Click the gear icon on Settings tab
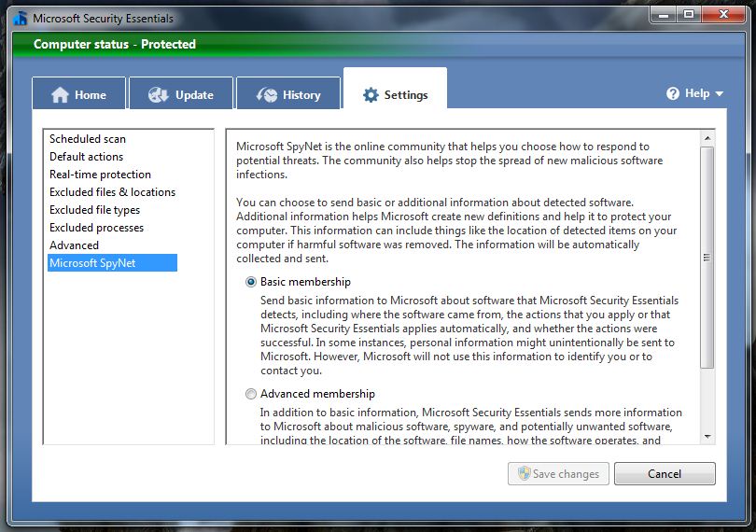Image resolution: width=756 pixels, height=532 pixels. [371, 94]
